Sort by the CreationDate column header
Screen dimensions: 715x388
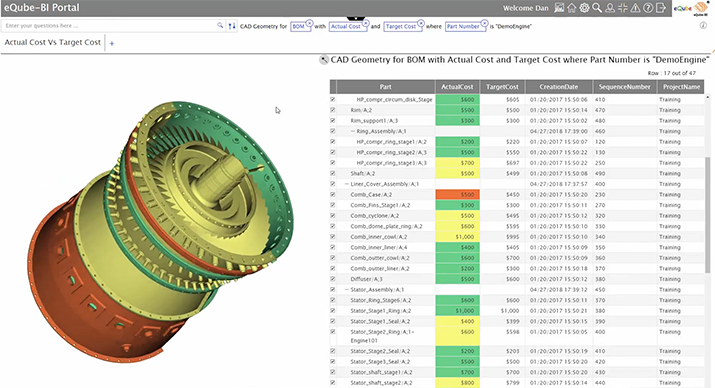(x=559, y=87)
